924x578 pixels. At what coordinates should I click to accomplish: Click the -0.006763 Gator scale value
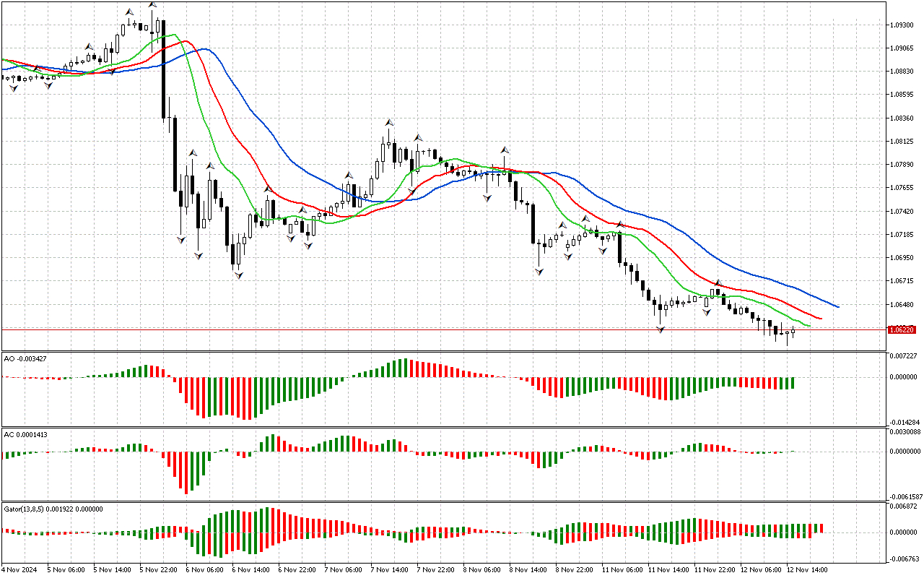click(905, 558)
